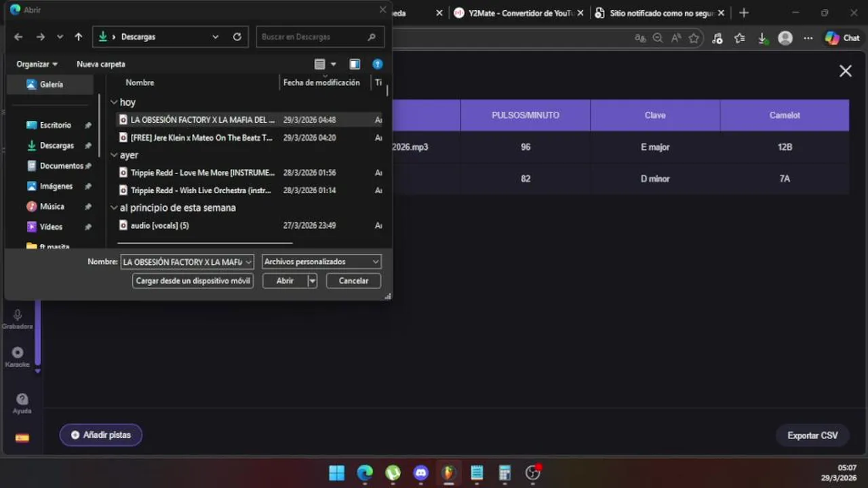868x488 pixels.
Task: Select the audio [vocals] (5) file
Action: coord(250,226)
